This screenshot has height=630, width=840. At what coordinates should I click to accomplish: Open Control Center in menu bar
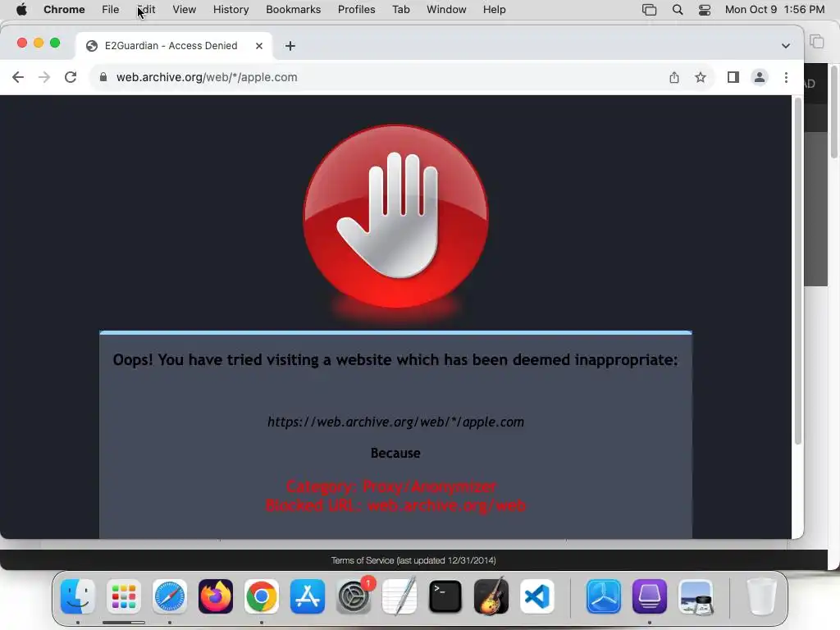705,10
